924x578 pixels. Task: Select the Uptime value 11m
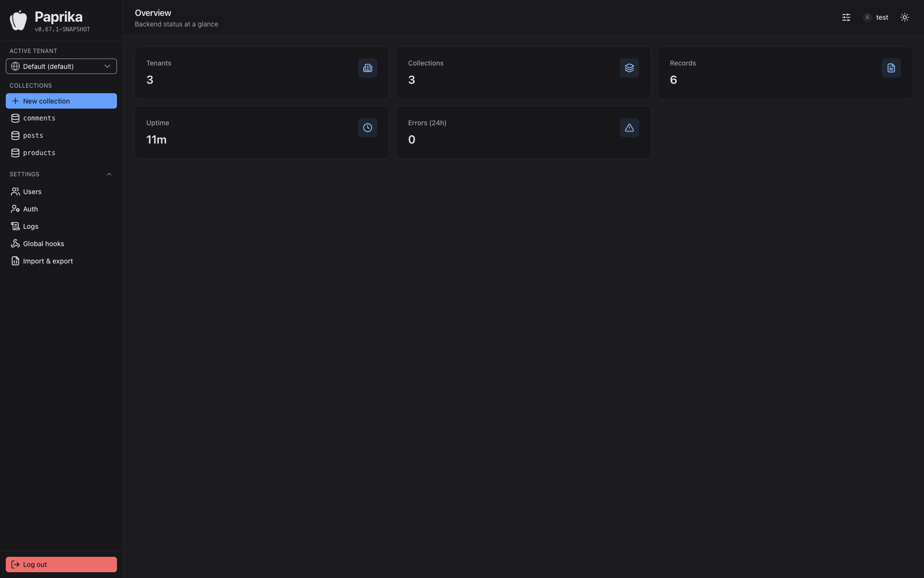[156, 140]
